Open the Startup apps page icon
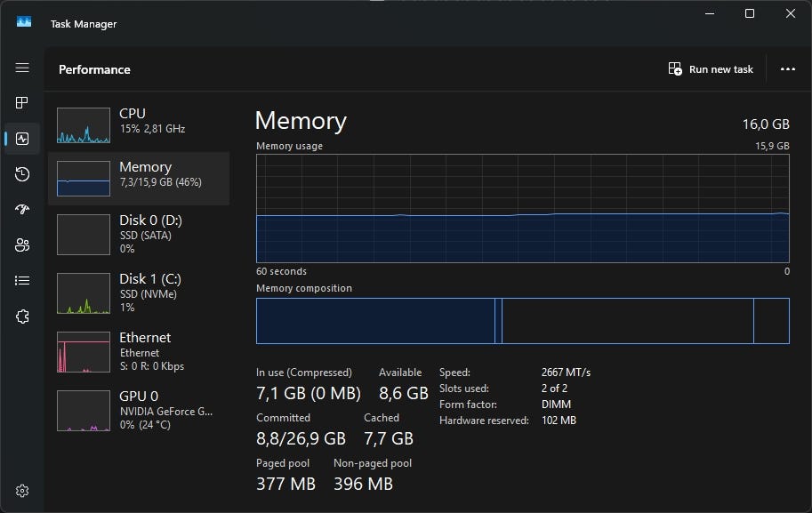 pyautogui.click(x=22, y=210)
